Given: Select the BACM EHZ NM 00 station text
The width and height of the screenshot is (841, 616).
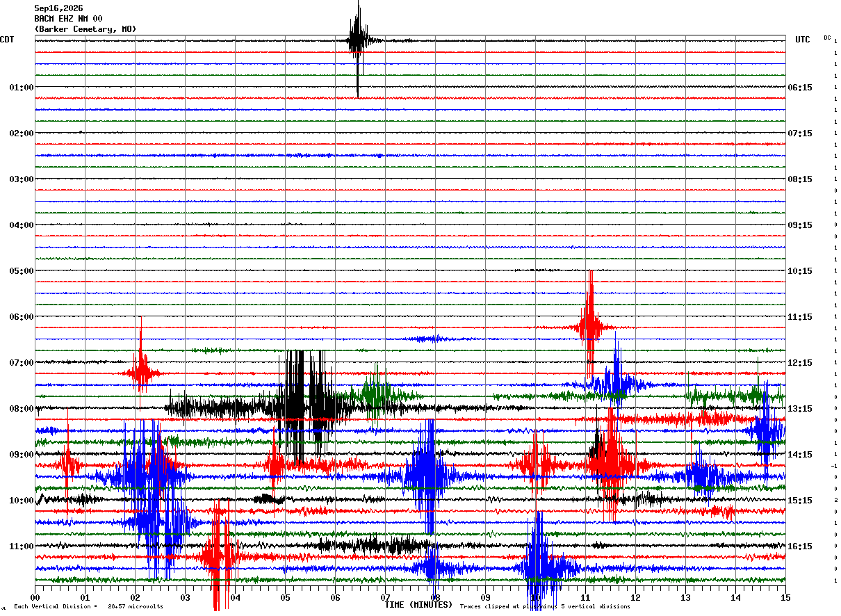Looking at the screenshot, I should tap(68, 19).
